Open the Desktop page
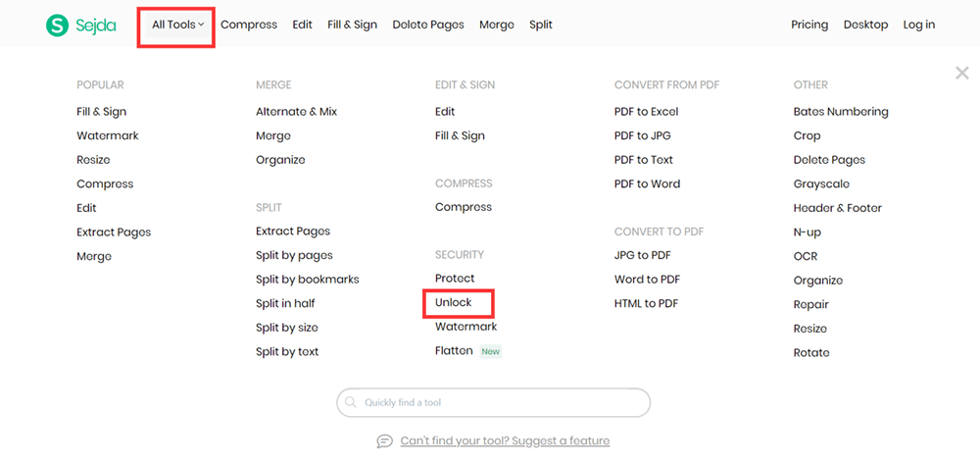Viewport: 980px width, 465px height. (865, 25)
